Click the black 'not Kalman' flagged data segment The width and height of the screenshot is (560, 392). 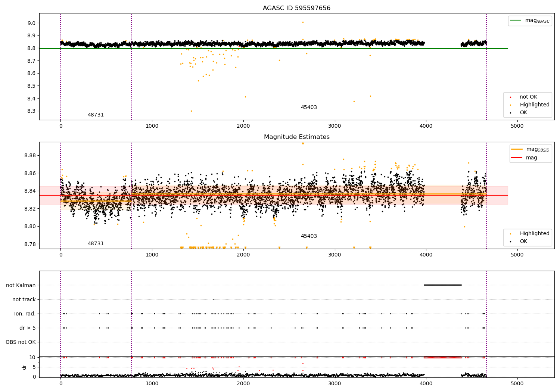443,285
